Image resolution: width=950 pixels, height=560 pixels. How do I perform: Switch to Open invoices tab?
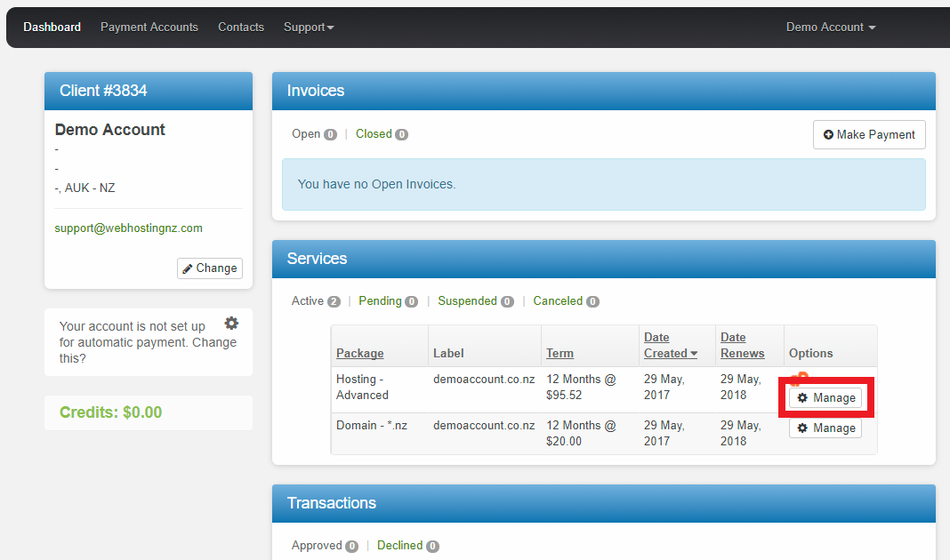306,134
